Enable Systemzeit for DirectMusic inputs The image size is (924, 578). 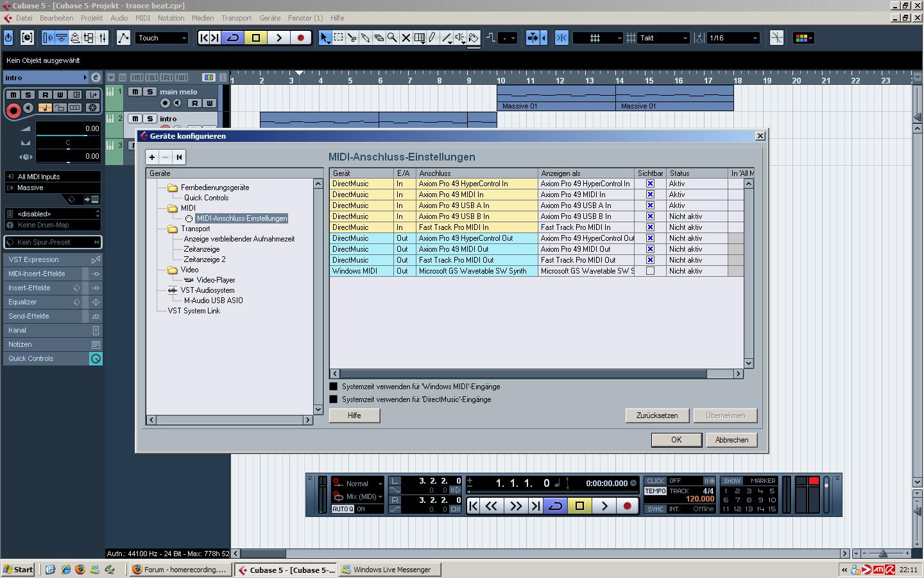334,399
